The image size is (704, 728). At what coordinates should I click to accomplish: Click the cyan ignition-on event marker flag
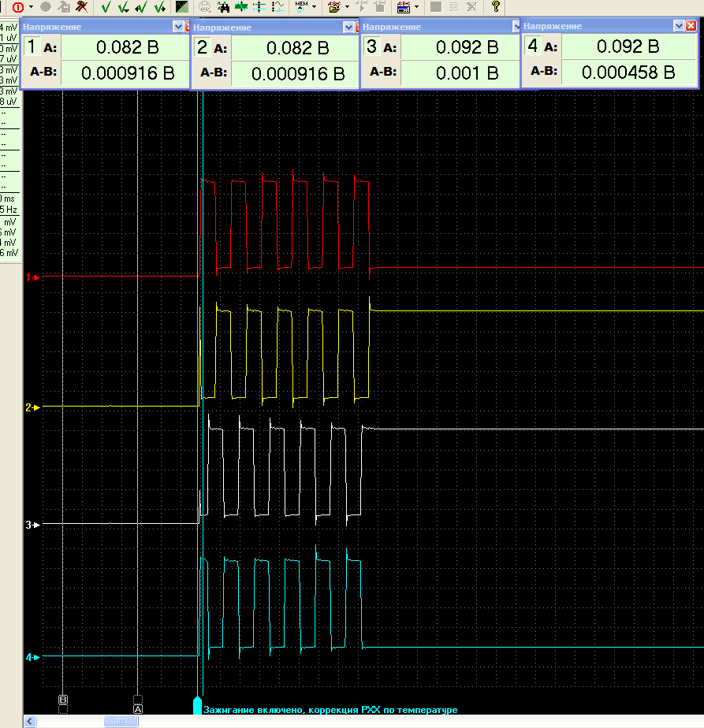(x=198, y=705)
